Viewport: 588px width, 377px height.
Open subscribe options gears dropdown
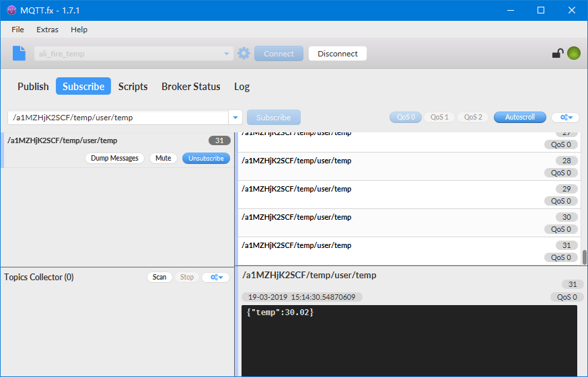coord(566,118)
